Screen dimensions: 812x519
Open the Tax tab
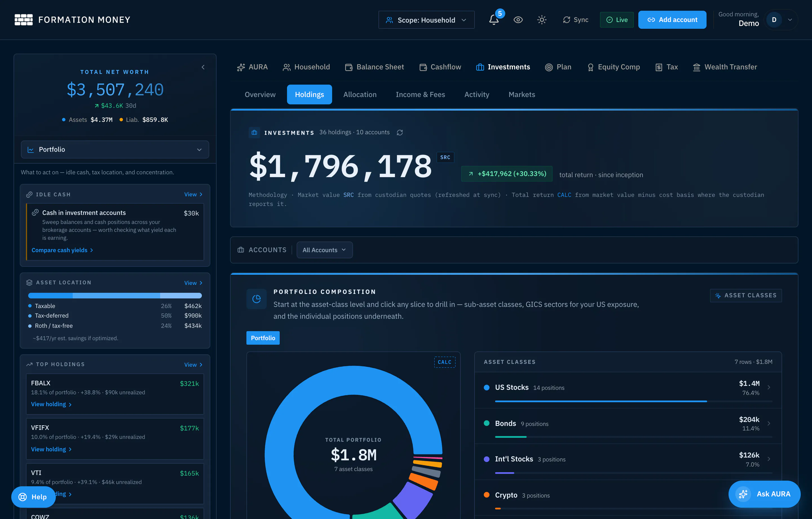[666, 67]
